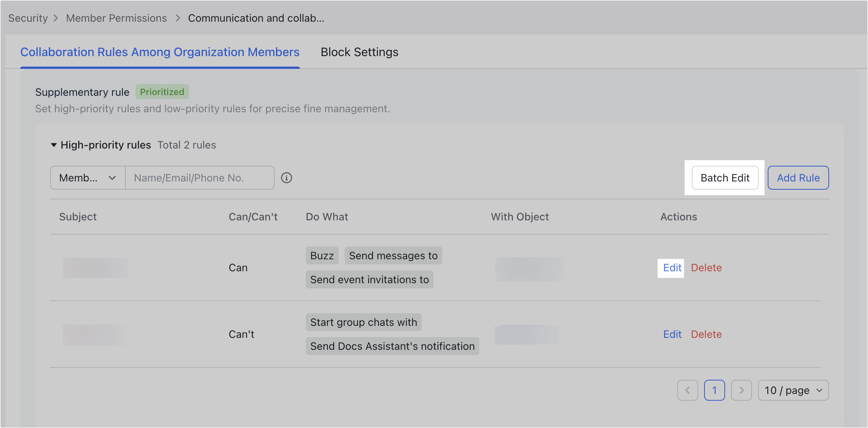Image resolution: width=868 pixels, height=428 pixels.
Task: Click the Send messages to permission tag
Action: pyautogui.click(x=393, y=256)
